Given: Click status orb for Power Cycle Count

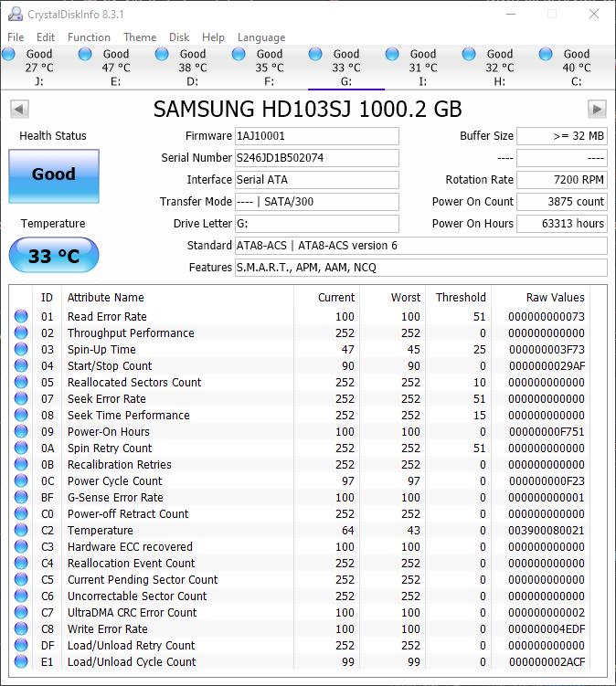Looking at the screenshot, I should tap(21, 480).
